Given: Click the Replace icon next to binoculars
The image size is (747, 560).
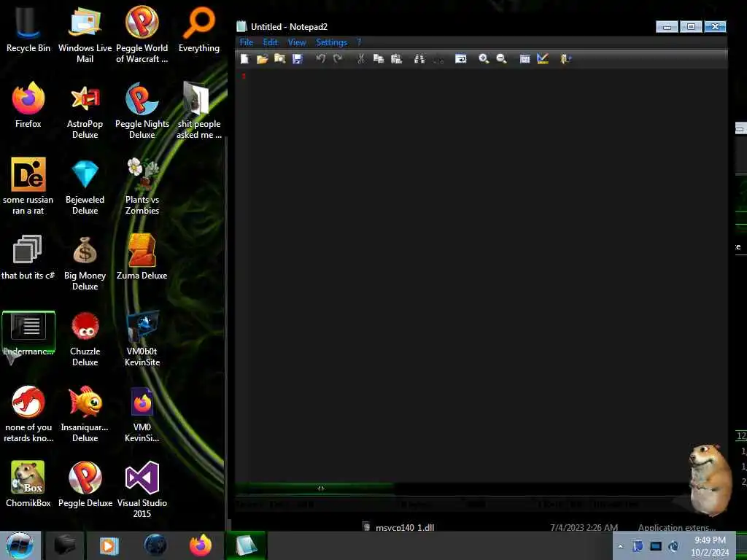Looking at the screenshot, I should 438,58.
